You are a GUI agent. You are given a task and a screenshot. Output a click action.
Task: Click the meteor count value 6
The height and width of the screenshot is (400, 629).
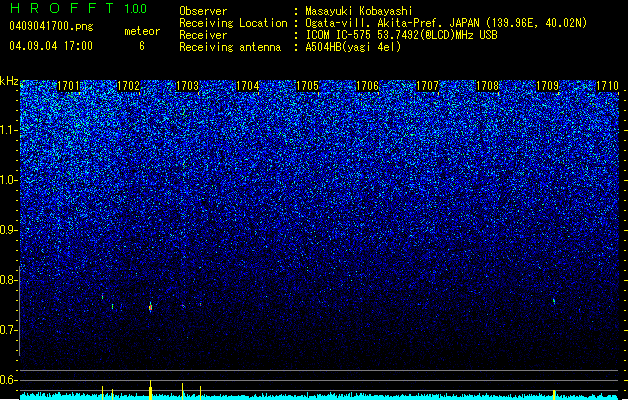(x=142, y=46)
